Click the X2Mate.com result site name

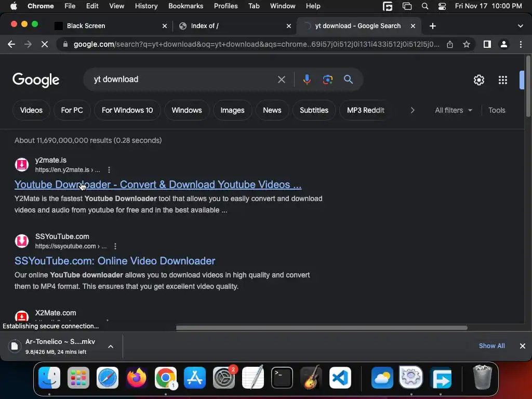56,313
